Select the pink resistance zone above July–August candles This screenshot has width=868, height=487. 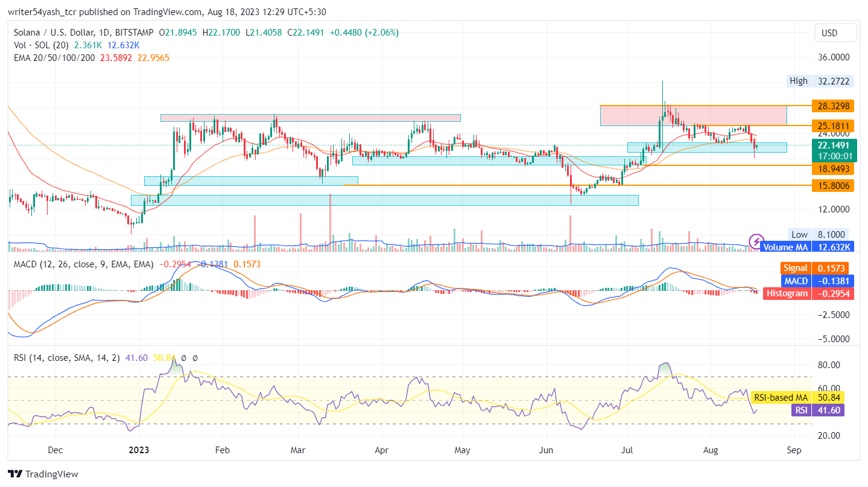coord(694,115)
